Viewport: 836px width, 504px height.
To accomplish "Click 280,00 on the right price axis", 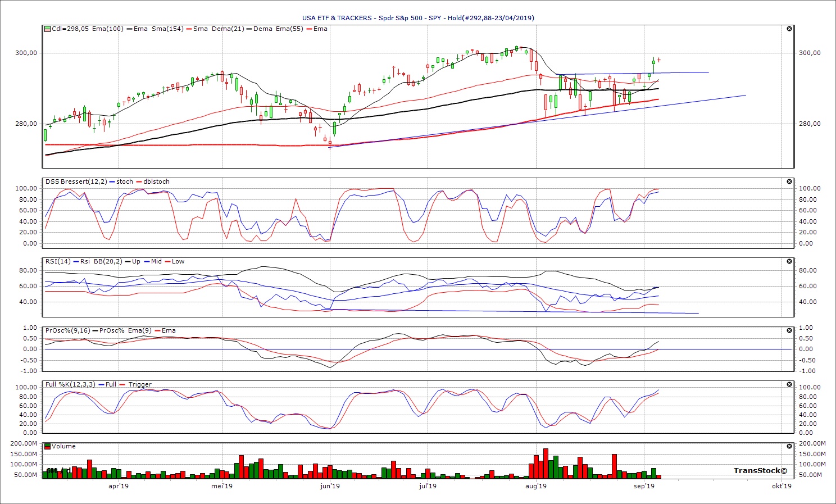I will 810,124.
